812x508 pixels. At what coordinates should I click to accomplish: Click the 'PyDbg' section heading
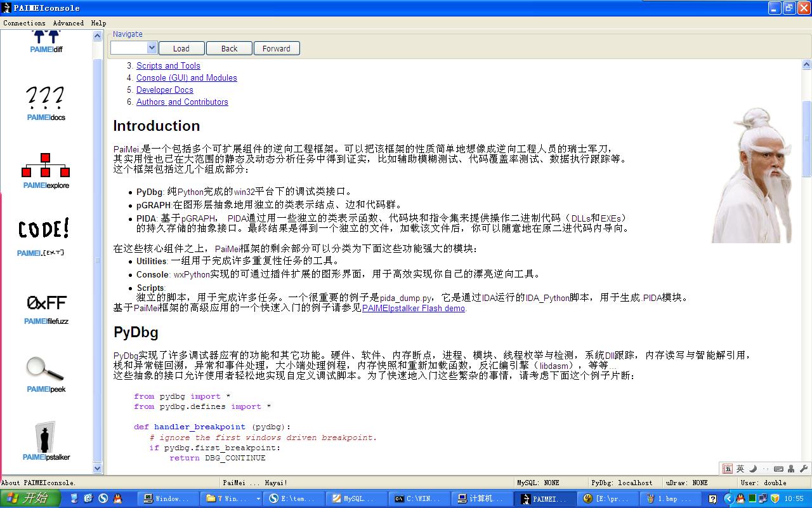[136, 332]
